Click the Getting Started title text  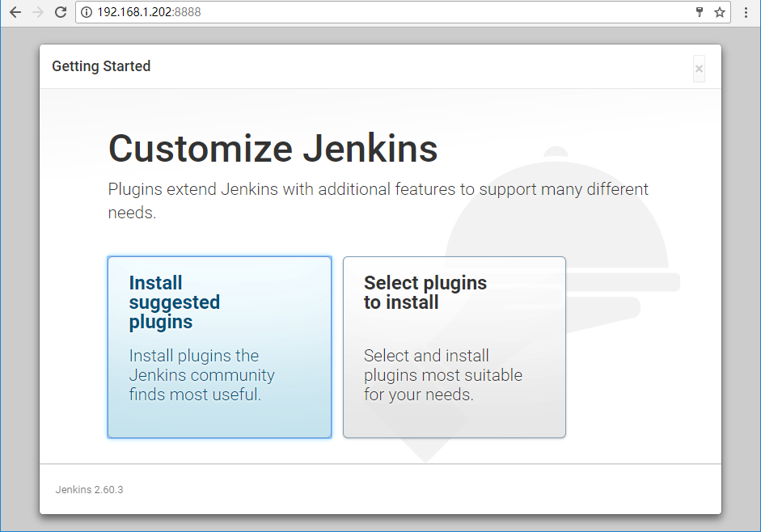point(101,66)
